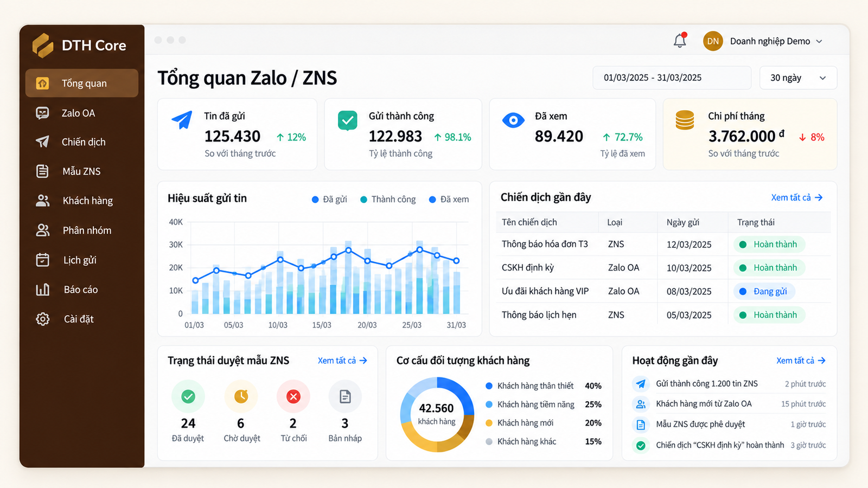Image resolution: width=868 pixels, height=488 pixels.
Task: Click the Từ chối red cross icon
Action: click(293, 396)
